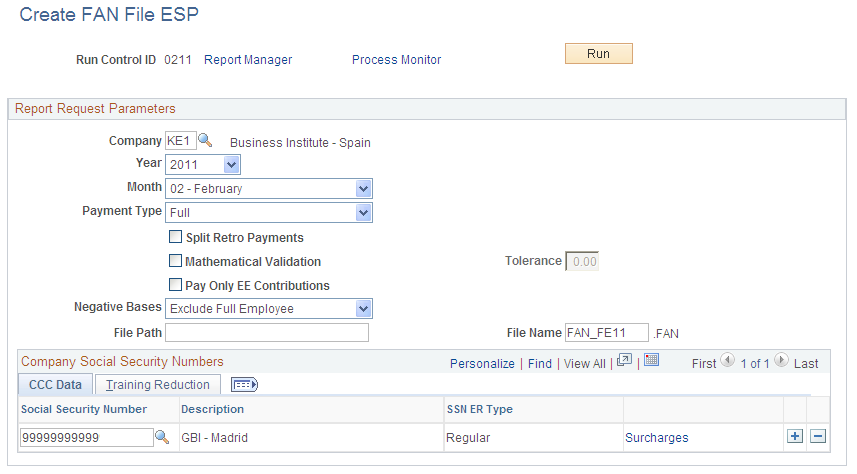Open the Report Manager link
This screenshot has width=857, height=474.
pos(248,60)
